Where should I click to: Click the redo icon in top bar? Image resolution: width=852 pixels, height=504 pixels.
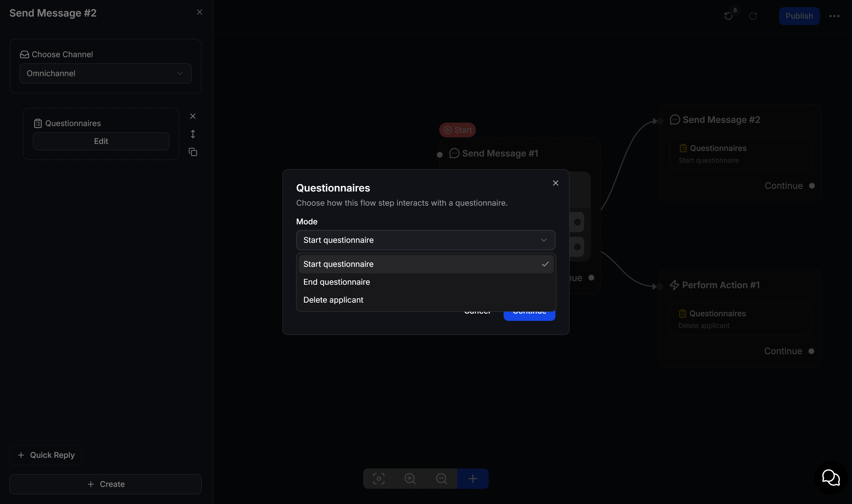pos(753,16)
